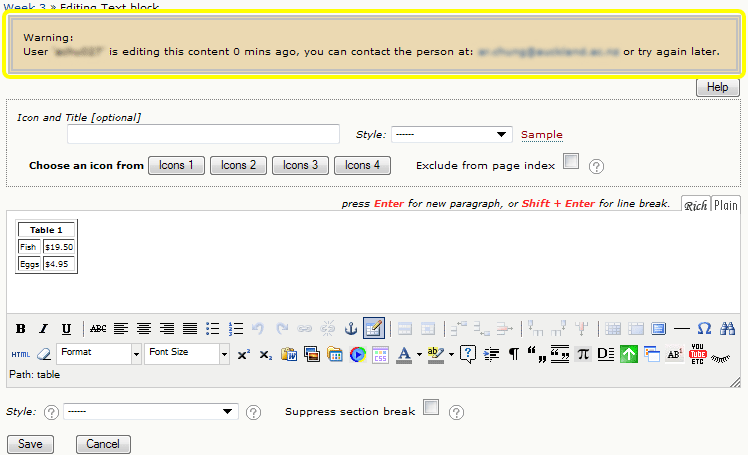Click the Icon and Title input field

pos(203,134)
